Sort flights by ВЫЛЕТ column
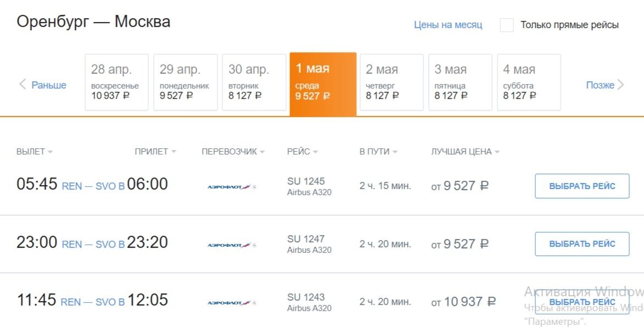This screenshot has width=644, height=328. click(34, 152)
